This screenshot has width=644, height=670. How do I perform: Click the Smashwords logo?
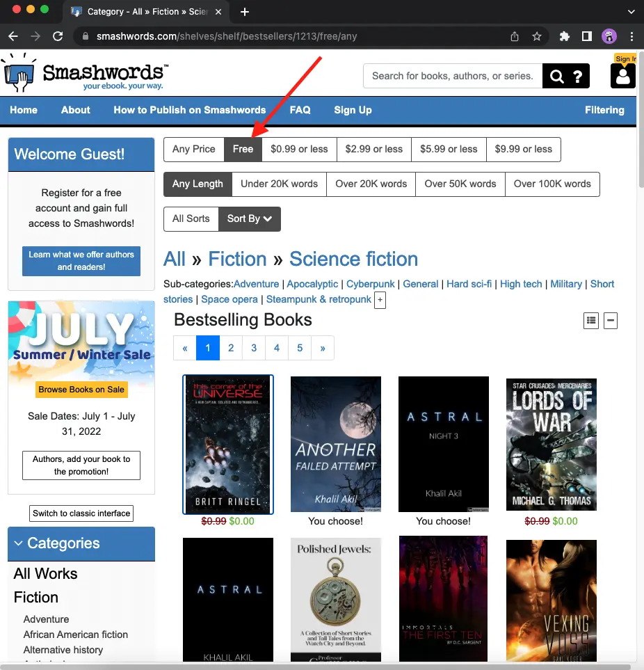click(x=85, y=72)
